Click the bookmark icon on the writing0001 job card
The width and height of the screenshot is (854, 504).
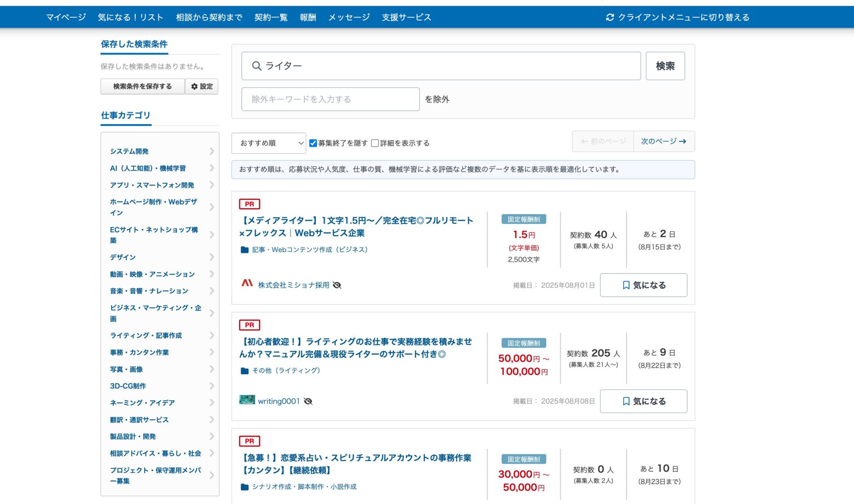pyautogui.click(x=626, y=401)
